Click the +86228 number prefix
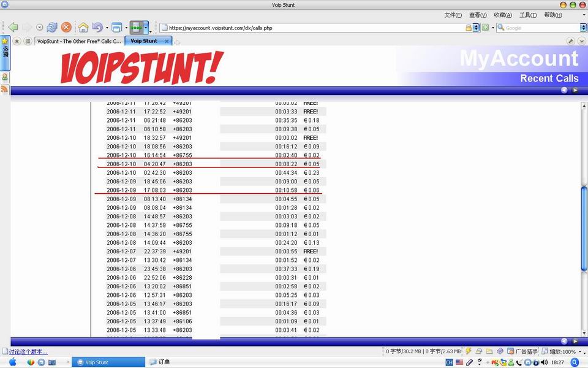Viewport: 588px width, 368px height. [x=183, y=278]
